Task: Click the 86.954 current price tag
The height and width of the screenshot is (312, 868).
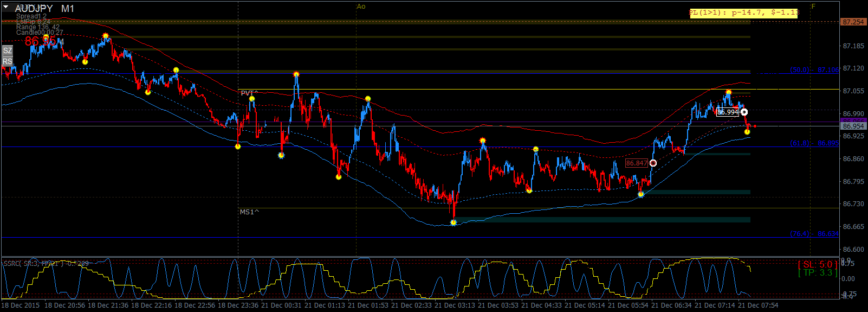Action: click(x=853, y=126)
